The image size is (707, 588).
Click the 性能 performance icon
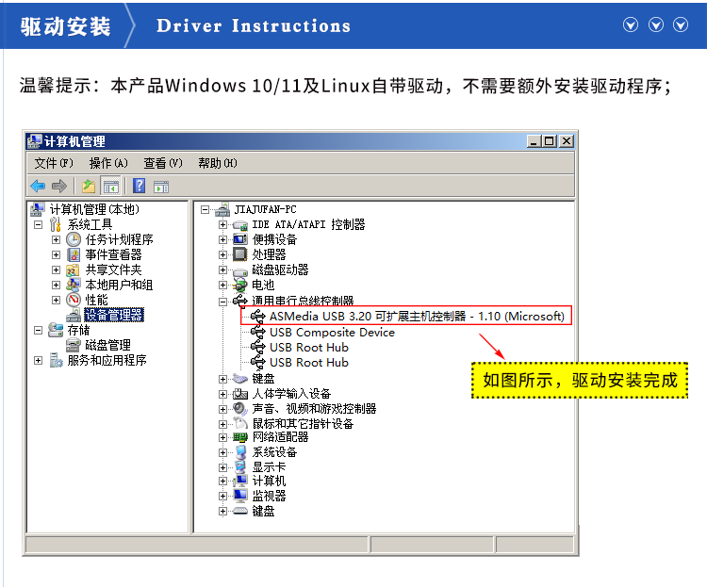tap(74, 300)
